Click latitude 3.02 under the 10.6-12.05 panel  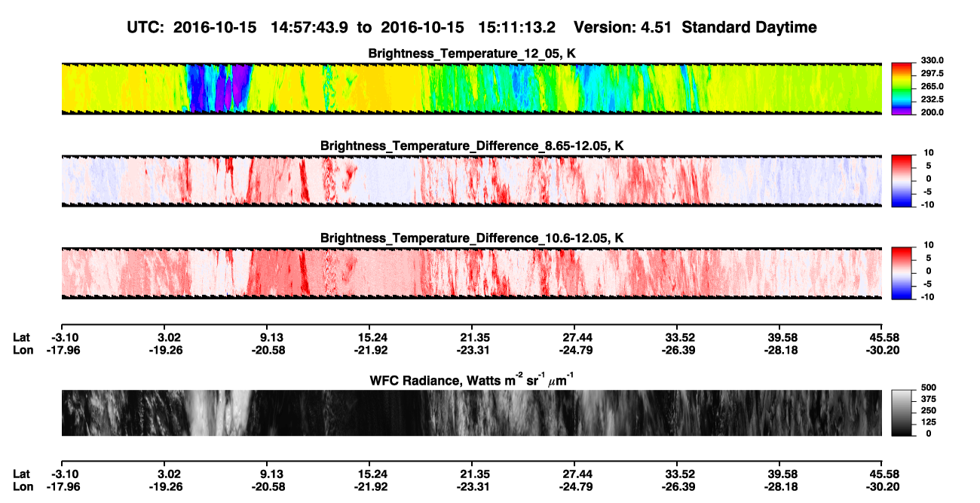coord(165,337)
